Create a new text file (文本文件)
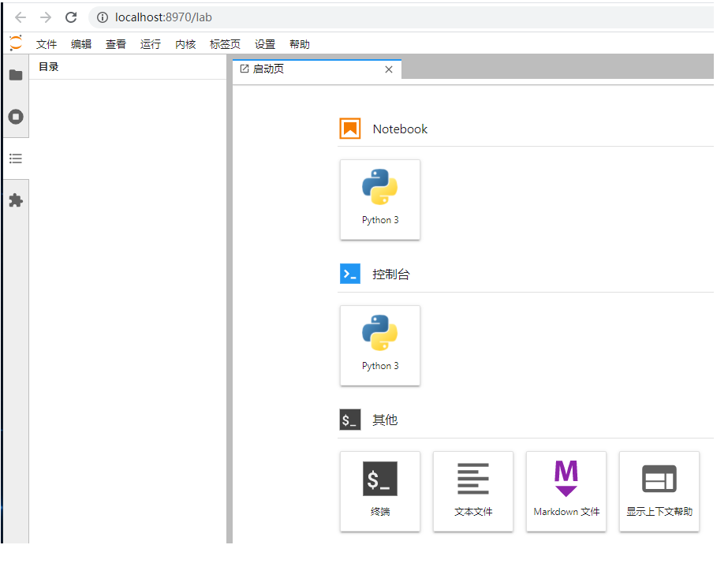The width and height of the screenshot is (728, 571). 472,491
